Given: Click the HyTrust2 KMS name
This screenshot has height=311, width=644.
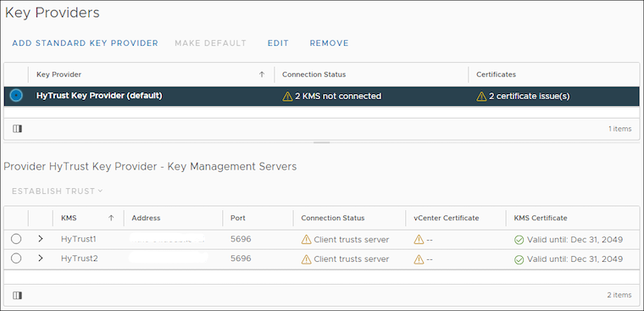Looking at the screenshot, I should point(80,258).
